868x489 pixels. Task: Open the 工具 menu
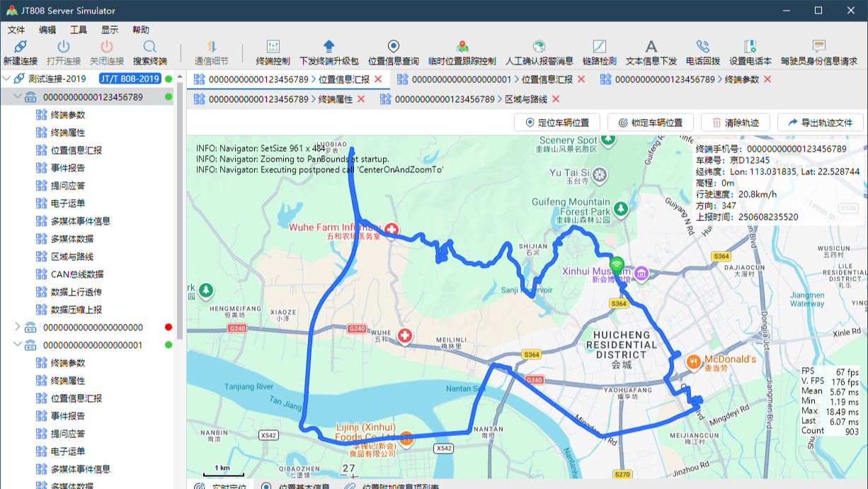point(79,30)
